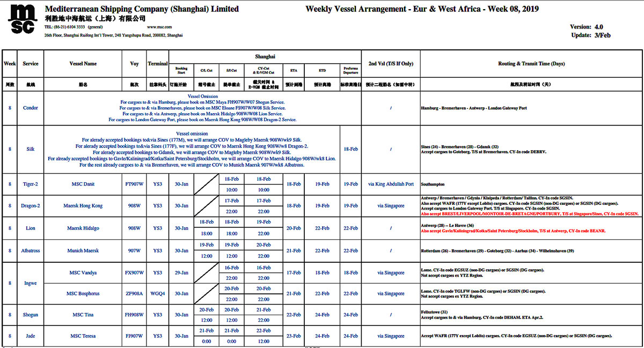Click the 'Shanghai' group header
Viewport: 644px width, 348px height.
pyautogui.click(x=265, y=56)
